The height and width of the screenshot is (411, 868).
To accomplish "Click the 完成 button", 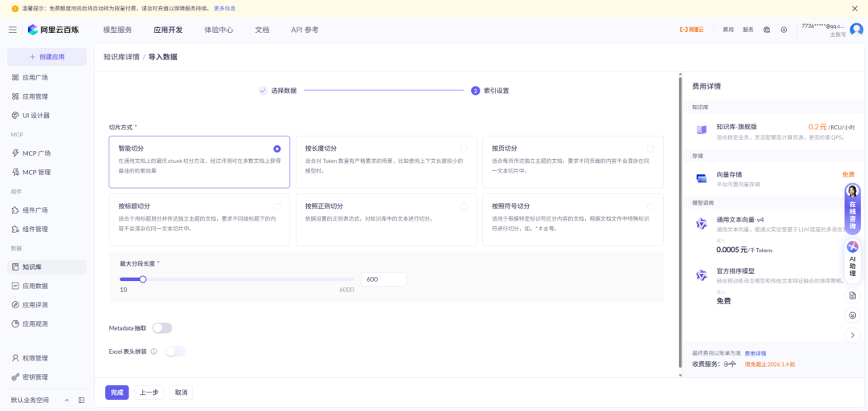I will (x=117, y=393).
